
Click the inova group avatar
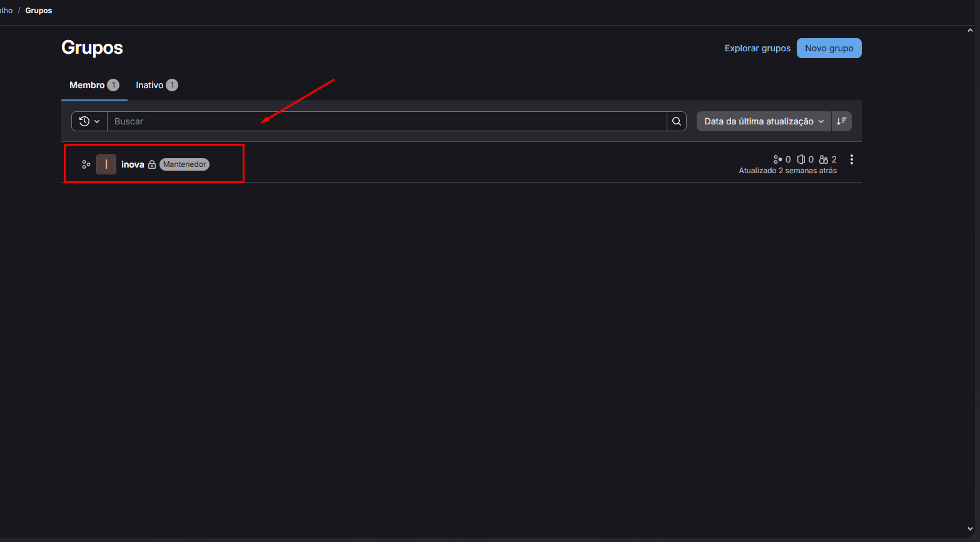click(x=106, y=164)
